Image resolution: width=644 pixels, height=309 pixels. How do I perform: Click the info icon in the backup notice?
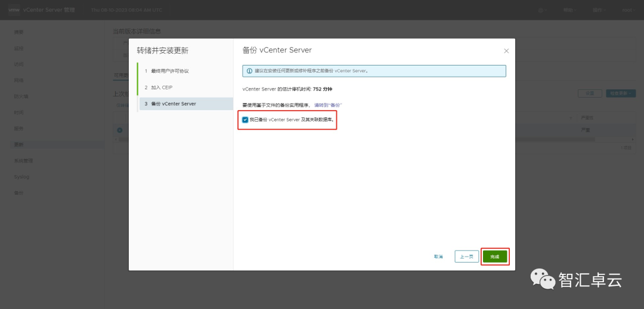(249, 71)
